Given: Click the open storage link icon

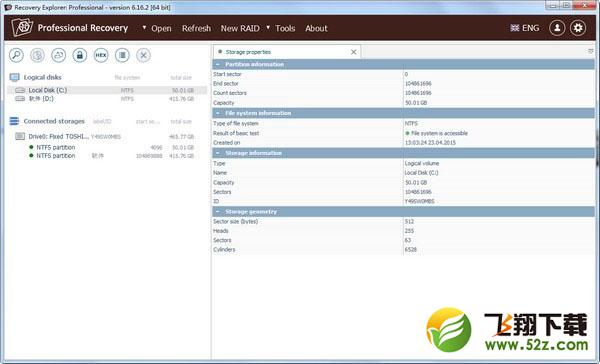Looking at the screenshot, I should coord(59,55).
